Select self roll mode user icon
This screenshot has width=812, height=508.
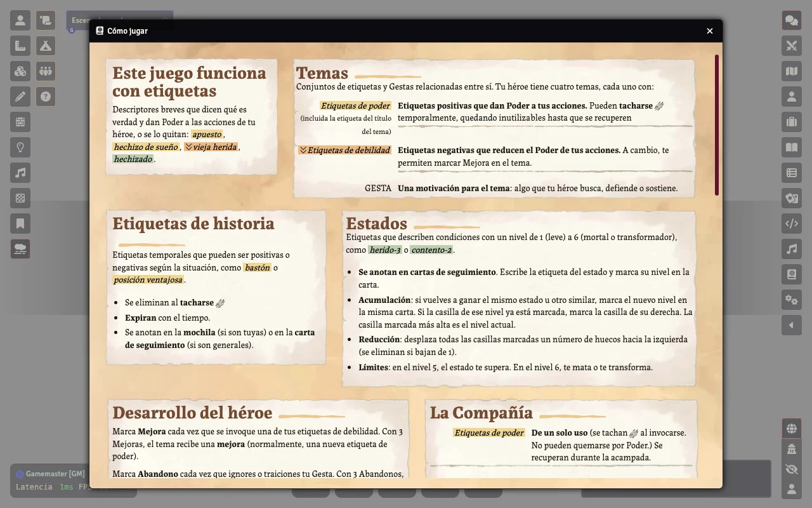point(792,490)
